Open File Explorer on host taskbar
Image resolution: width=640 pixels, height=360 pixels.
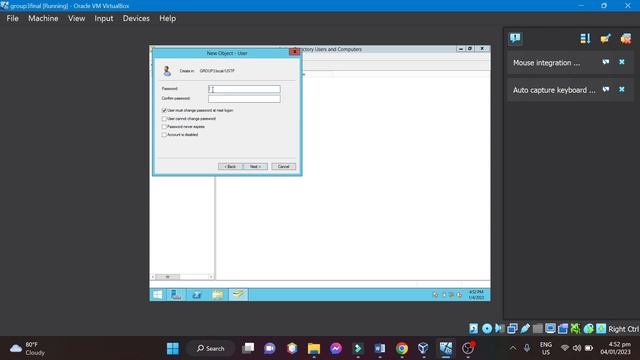coord(314,348)
